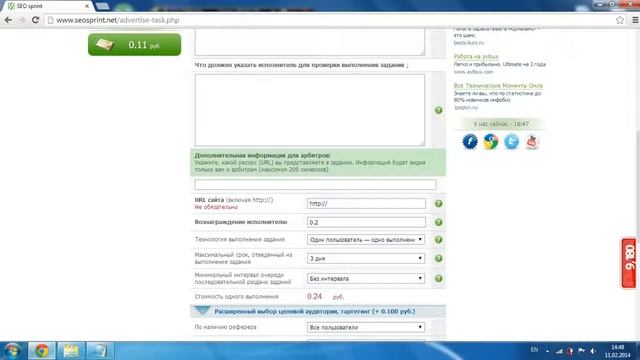
Task: Click the reward input showing 0.2
Action: tap(366, 222)
